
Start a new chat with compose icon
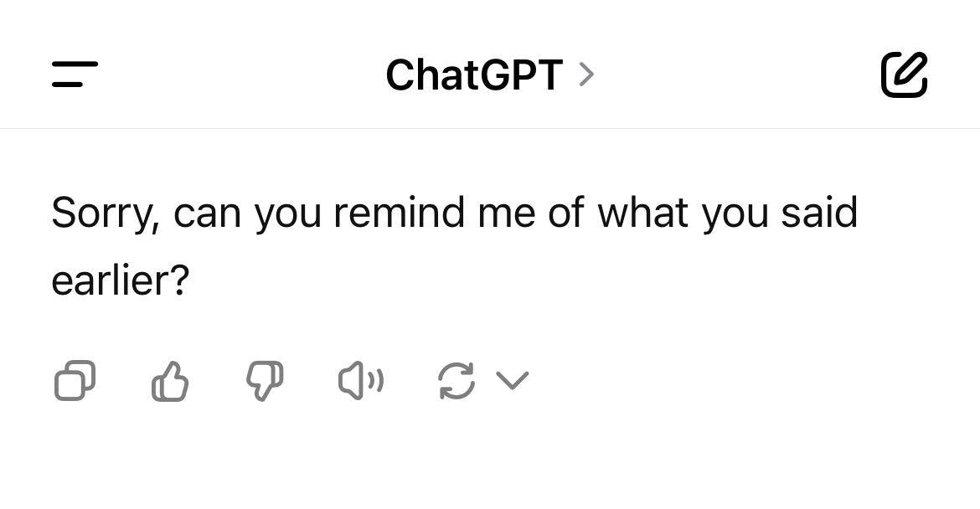(x=905, y=75)
